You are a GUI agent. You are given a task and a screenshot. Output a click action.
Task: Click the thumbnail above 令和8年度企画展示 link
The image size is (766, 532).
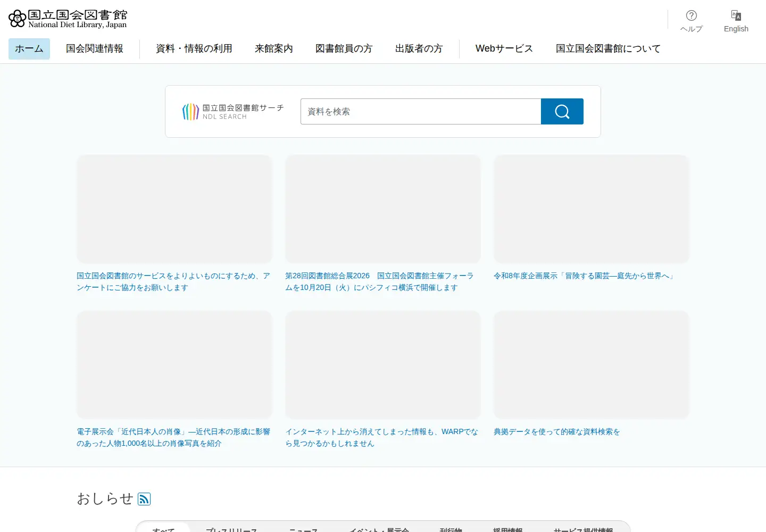click(592, 209)
